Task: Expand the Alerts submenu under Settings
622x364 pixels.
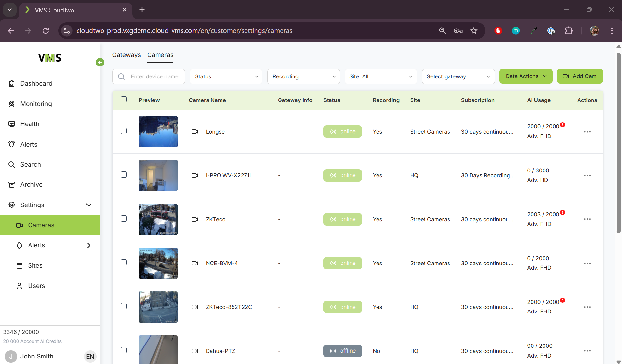Action: pyautogui.click(x=89, y=245)
